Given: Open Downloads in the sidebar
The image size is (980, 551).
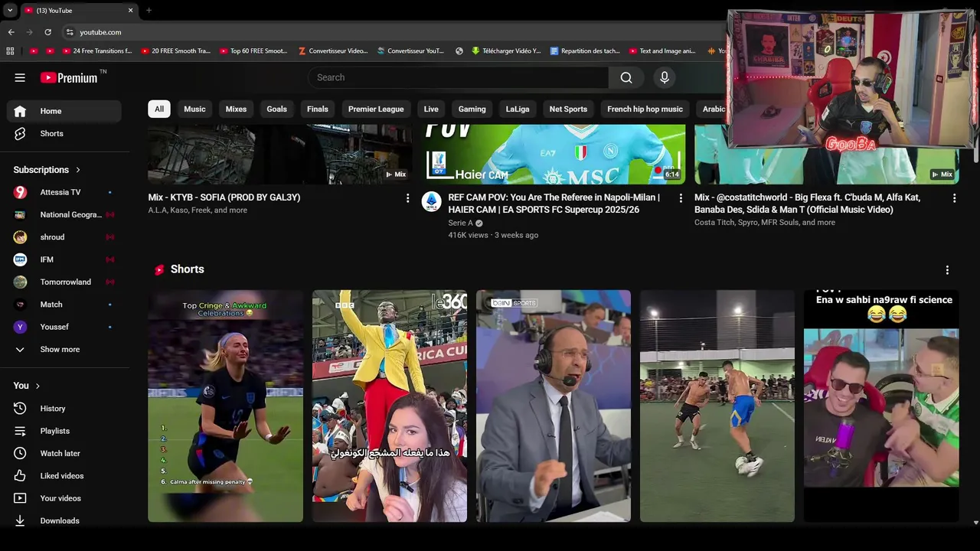Looking at the screenshot, I should [64, 520].
